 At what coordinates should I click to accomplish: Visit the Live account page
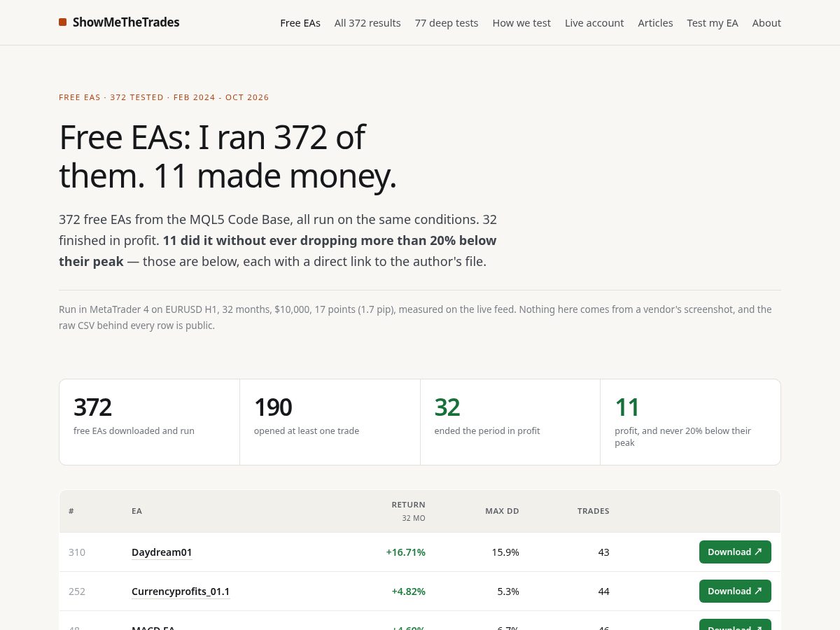pos(594,23)
